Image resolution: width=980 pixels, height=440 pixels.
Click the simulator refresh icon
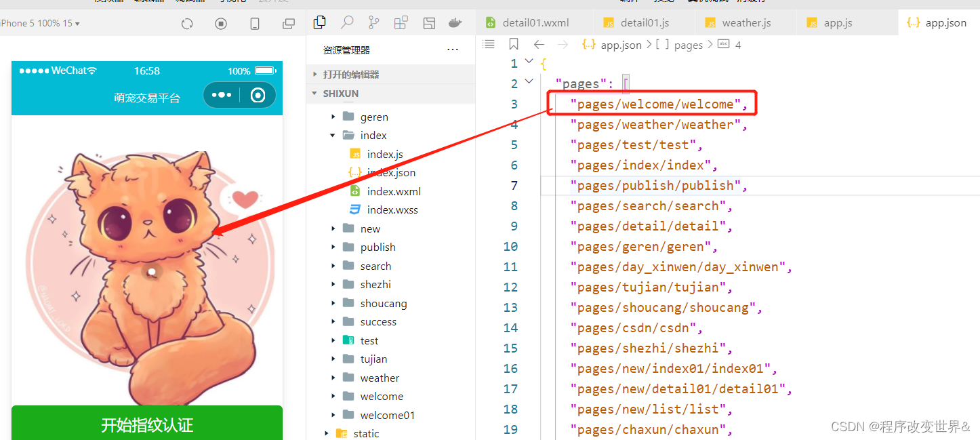pyautogui.click(x=188, y=24)
